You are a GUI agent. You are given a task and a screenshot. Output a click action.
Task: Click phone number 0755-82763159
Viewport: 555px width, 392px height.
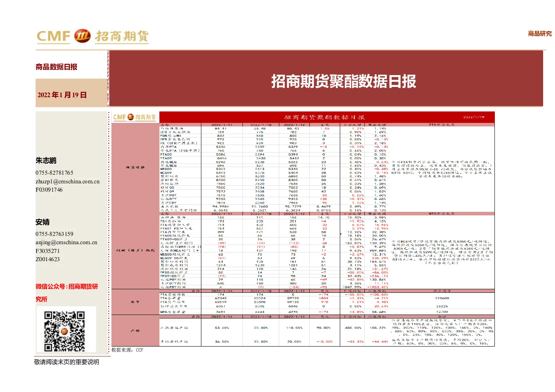(54, 234)
